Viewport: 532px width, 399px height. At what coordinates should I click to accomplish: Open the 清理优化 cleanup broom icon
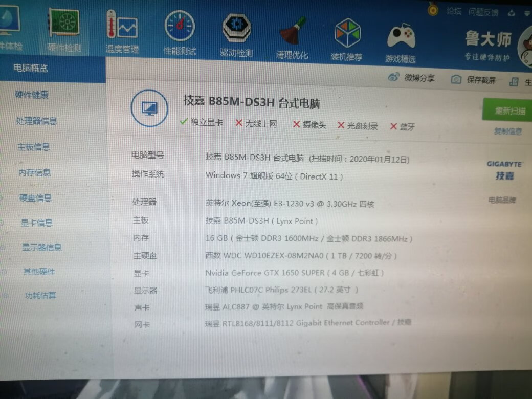click(x=292, y=38)
